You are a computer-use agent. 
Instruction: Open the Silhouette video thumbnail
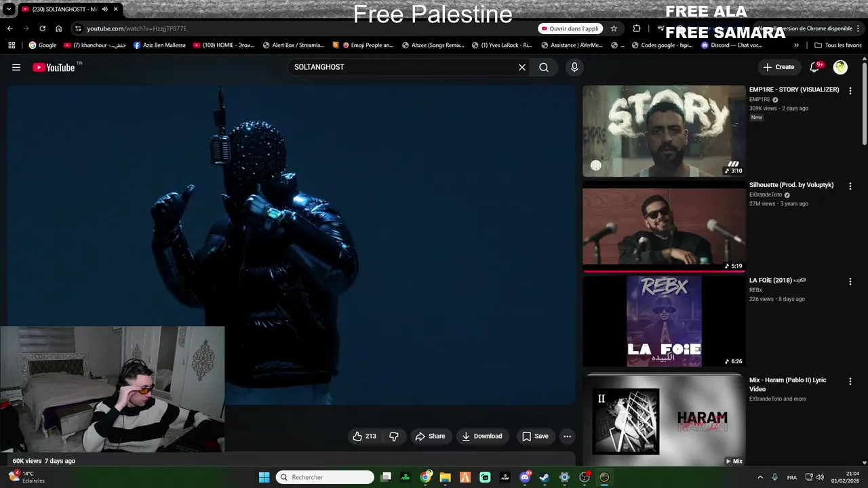tap(664, 228)
